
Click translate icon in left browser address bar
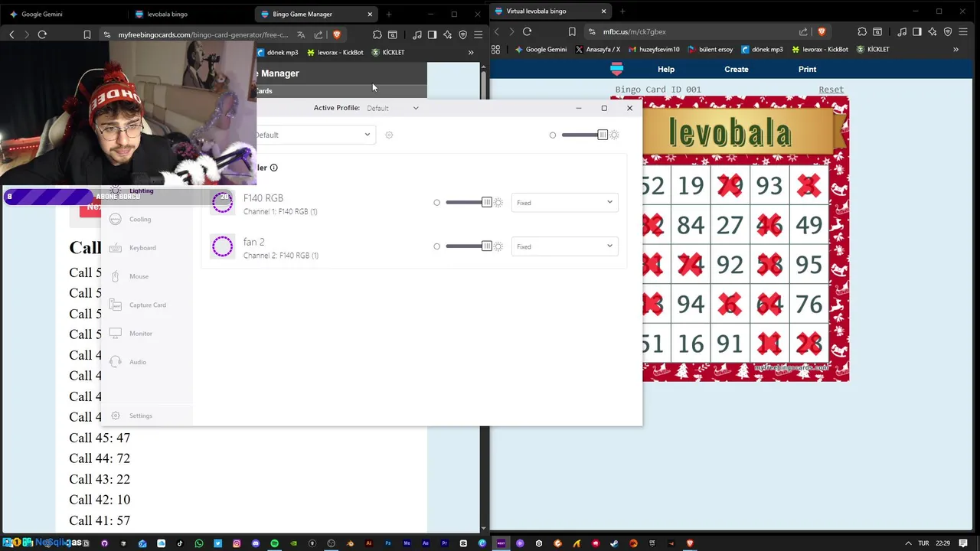[x=301, y=34]
